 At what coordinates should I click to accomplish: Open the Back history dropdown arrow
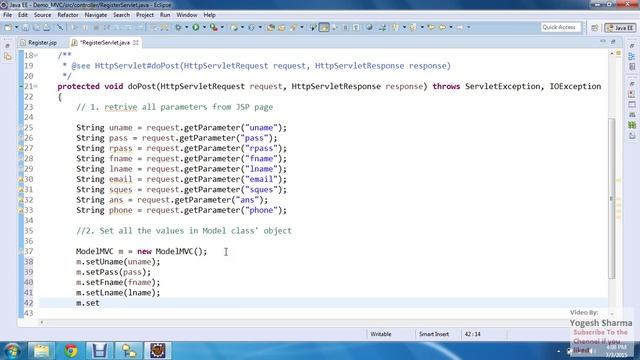(451, 27)
